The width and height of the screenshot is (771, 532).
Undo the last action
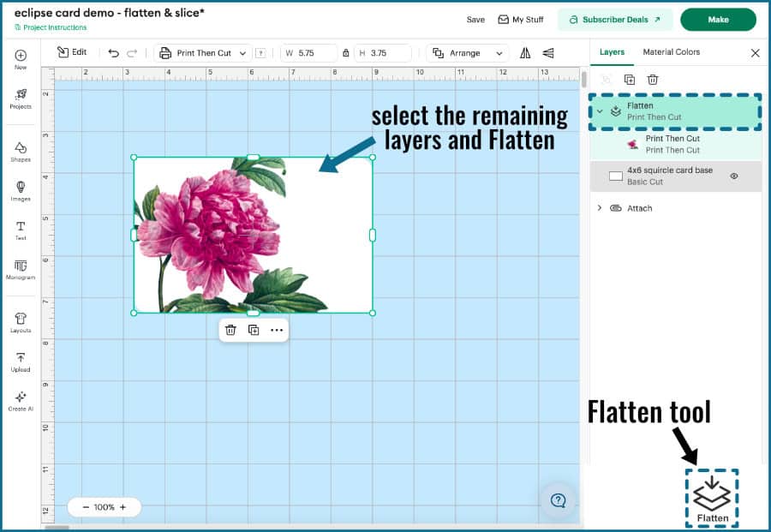[113, 53]
